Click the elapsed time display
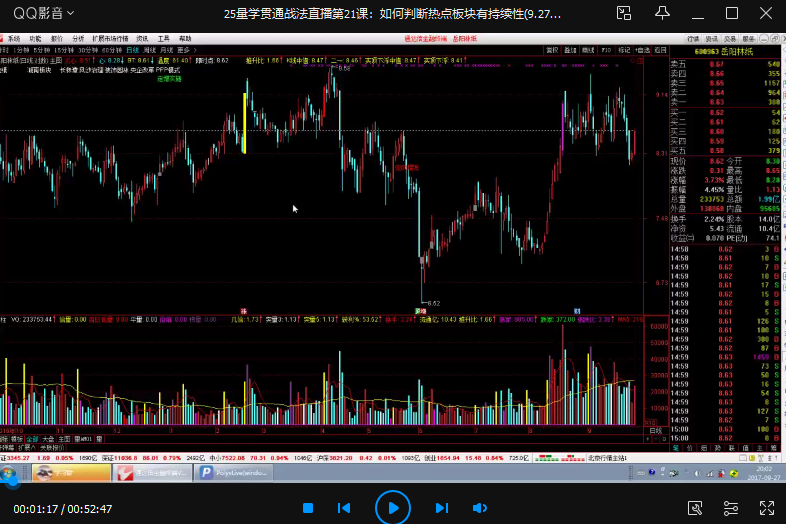 tap(32, 508)
